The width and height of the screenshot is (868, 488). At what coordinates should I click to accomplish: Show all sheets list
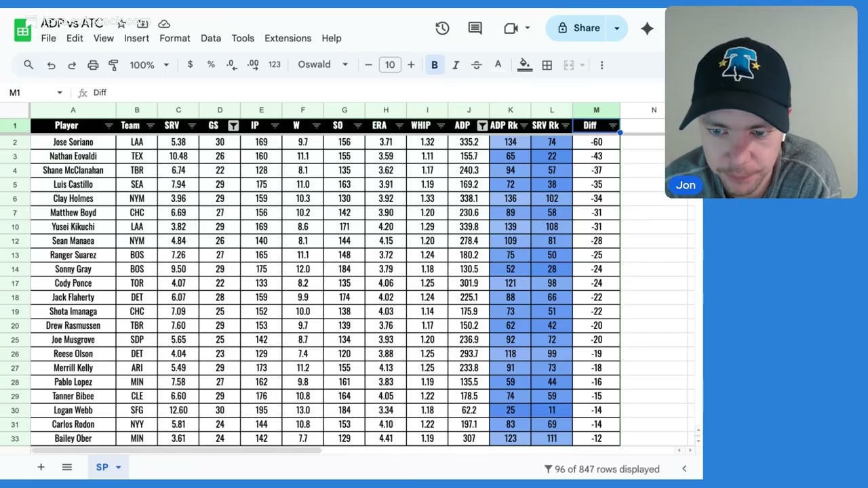click(66, 467)
